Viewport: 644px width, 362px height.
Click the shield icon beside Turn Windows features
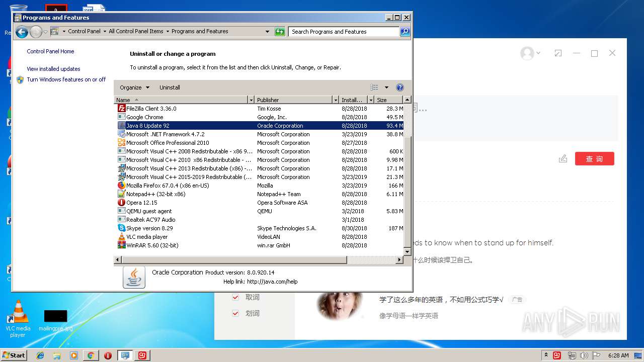pos(20,79)
